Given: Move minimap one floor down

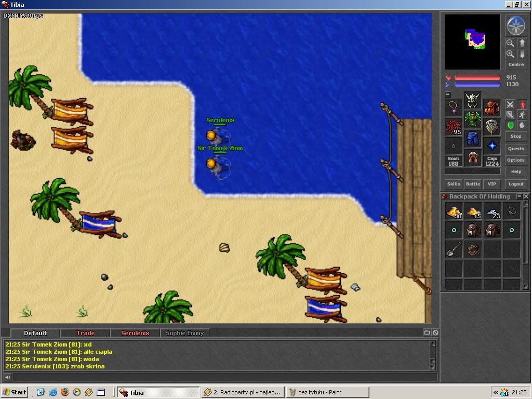Looking at the screenshot, I should click(x=522, y=54).
